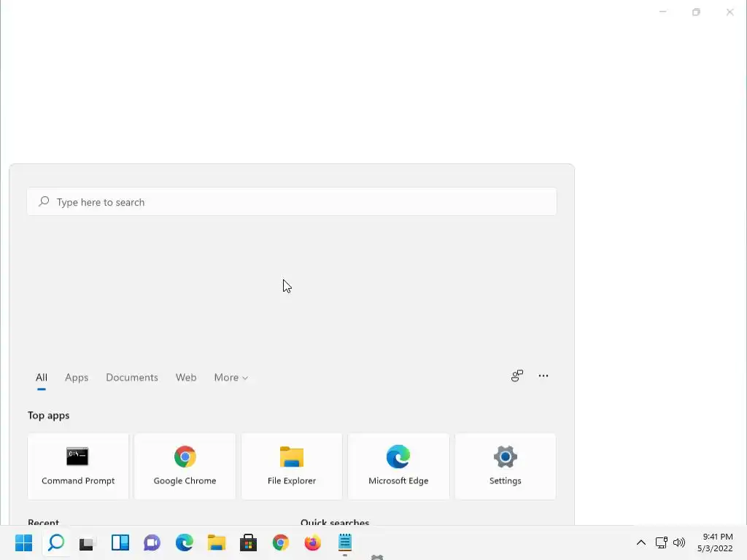Select the All search tab

[x=42, y=378]
